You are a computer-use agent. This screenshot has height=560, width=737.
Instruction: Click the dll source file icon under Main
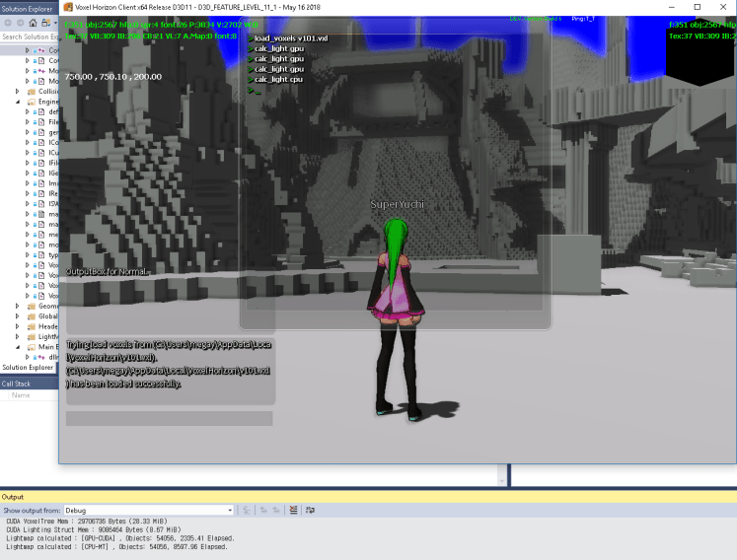[41, 357]
